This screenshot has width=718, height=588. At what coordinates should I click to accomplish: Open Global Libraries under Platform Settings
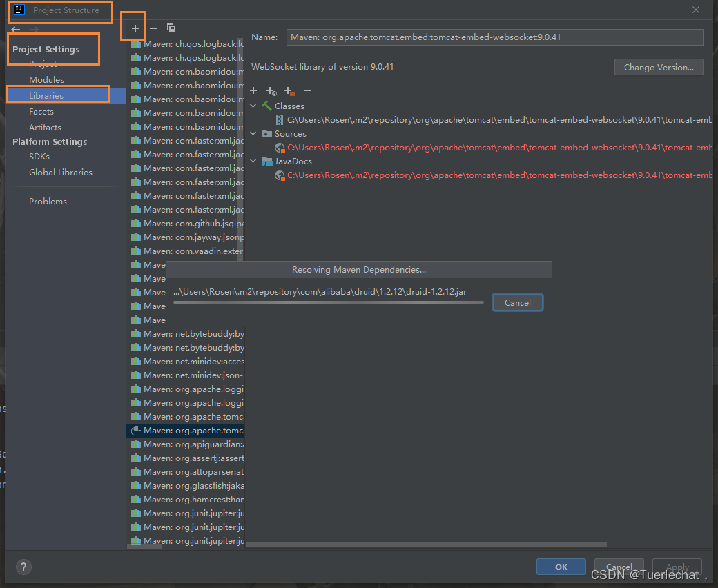point(61,173)
